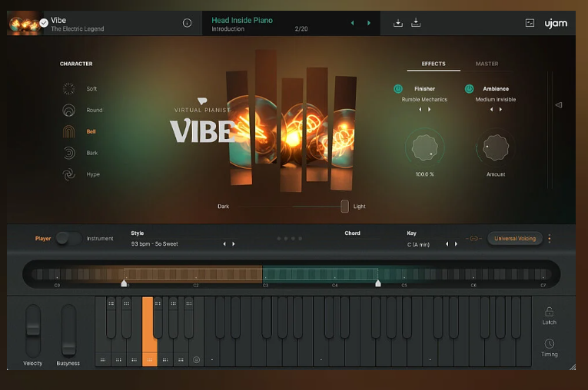Click the Medium Invisible mode label
Viewport: 588px width, 390px height.
click(x=496, y=99)
